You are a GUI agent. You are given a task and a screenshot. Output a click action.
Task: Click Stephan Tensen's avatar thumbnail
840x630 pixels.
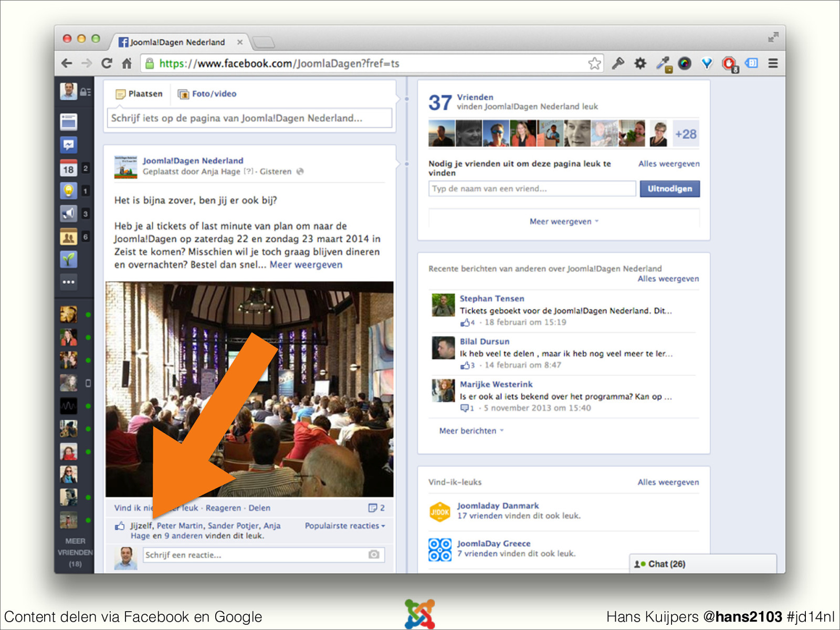[443, 305]
